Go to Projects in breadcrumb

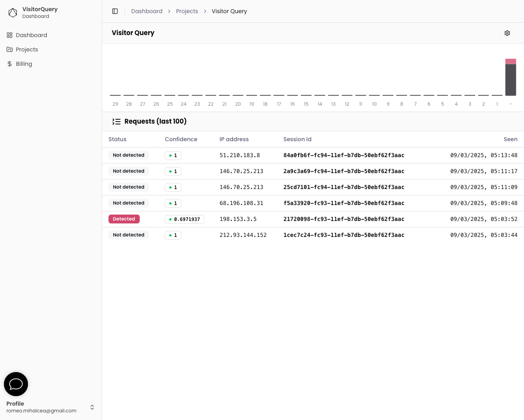[187, 11]
